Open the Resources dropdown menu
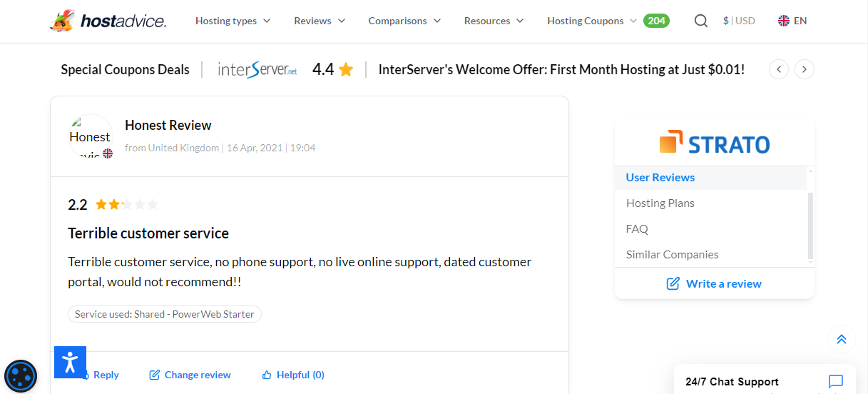This screenshot has height=394, width=868. pos(494,21)
